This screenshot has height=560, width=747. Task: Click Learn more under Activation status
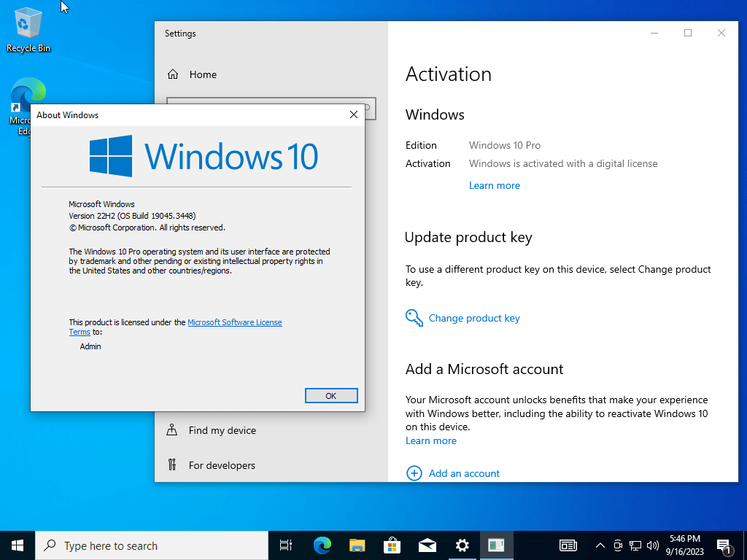click(x=494, y=186)
